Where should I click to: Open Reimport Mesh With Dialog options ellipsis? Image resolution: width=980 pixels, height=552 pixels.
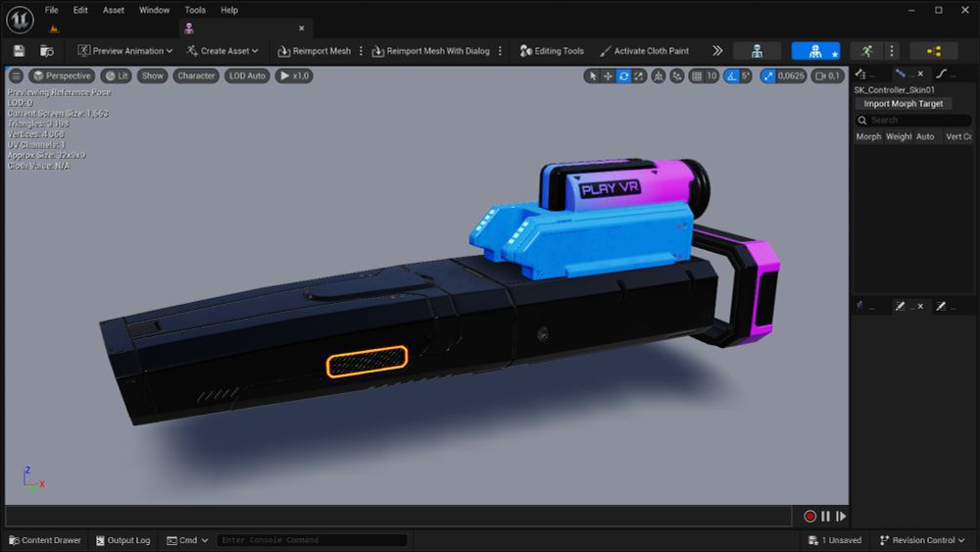500,51
